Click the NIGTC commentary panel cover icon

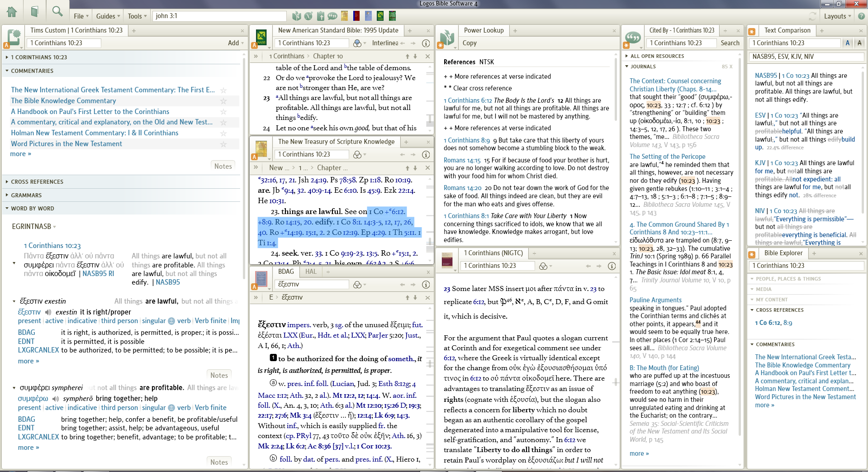[447, 261]
